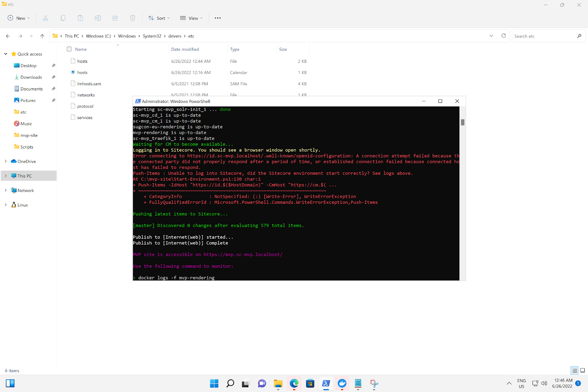Open Windows Start menu
588x392 pixels.
(214, 384)
